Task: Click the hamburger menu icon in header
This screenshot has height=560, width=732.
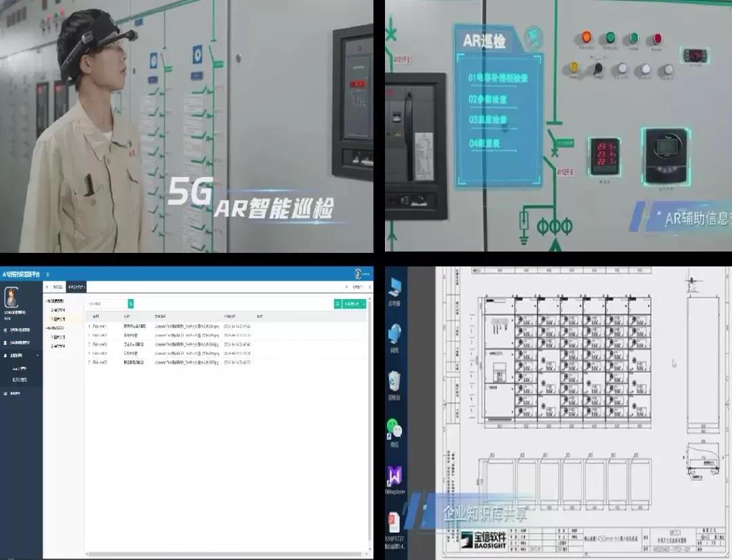Action: click(x=47, y=274)
